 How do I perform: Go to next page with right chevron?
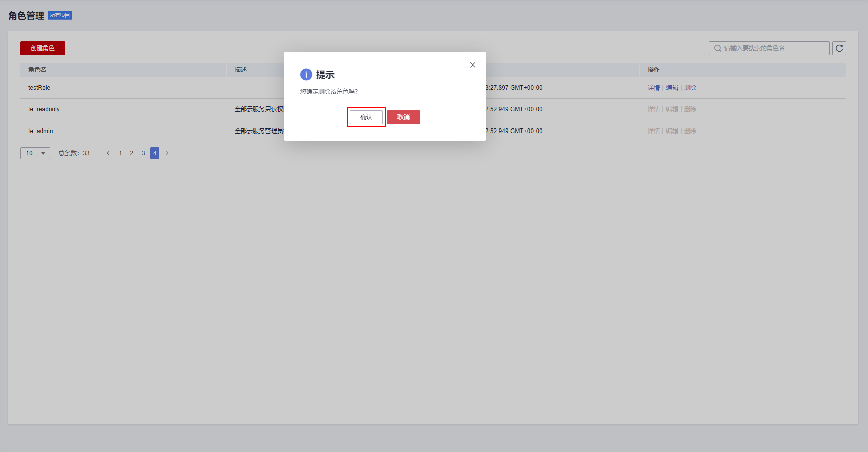click(167, 153)
